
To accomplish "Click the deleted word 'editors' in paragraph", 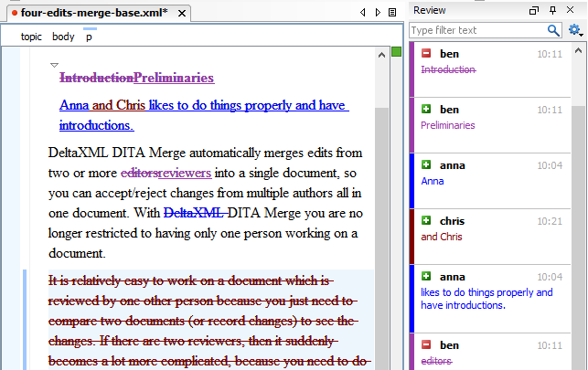I will (x=139, y=173).
